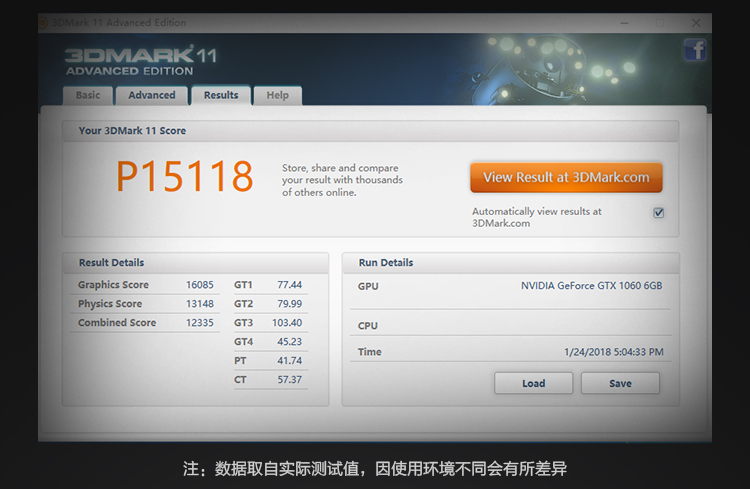The width and height of the screenshot is (750, 489).
Task: Open the Help tab
Action: (277, 95)
